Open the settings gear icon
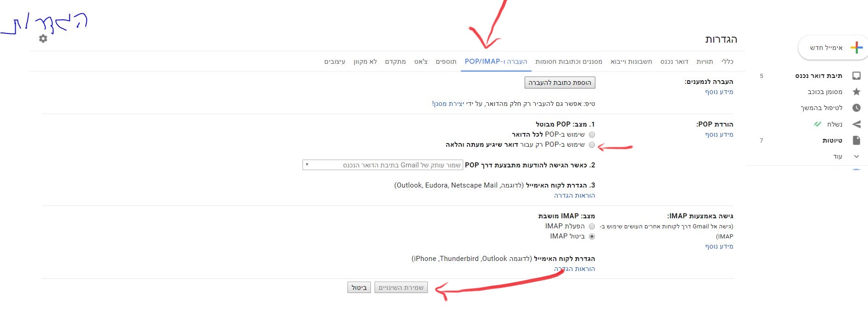868x310 pixels. [x=43, y=39]
